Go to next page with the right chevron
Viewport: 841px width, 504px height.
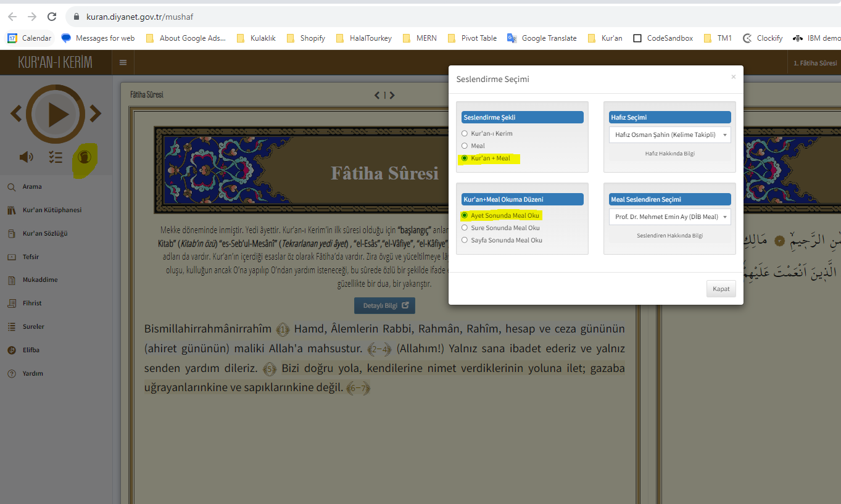pyautogui.click(x=392, y=95)
